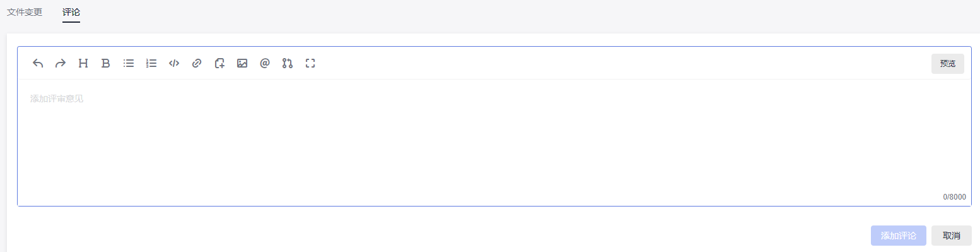980x252 pixels.
Task: Submit with the 添加评论 button
Action: click(x=899, y=236)
